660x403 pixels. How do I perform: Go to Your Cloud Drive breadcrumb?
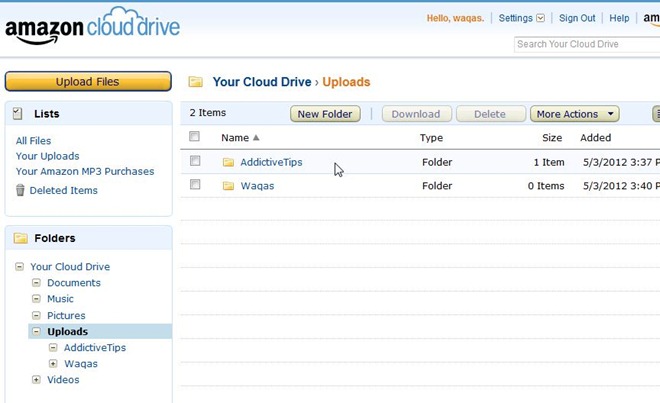(x=262, y=82)
